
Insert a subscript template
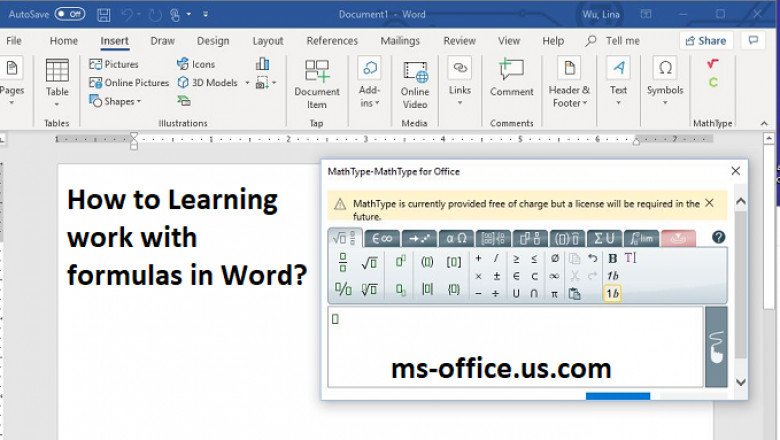[401, 289]
